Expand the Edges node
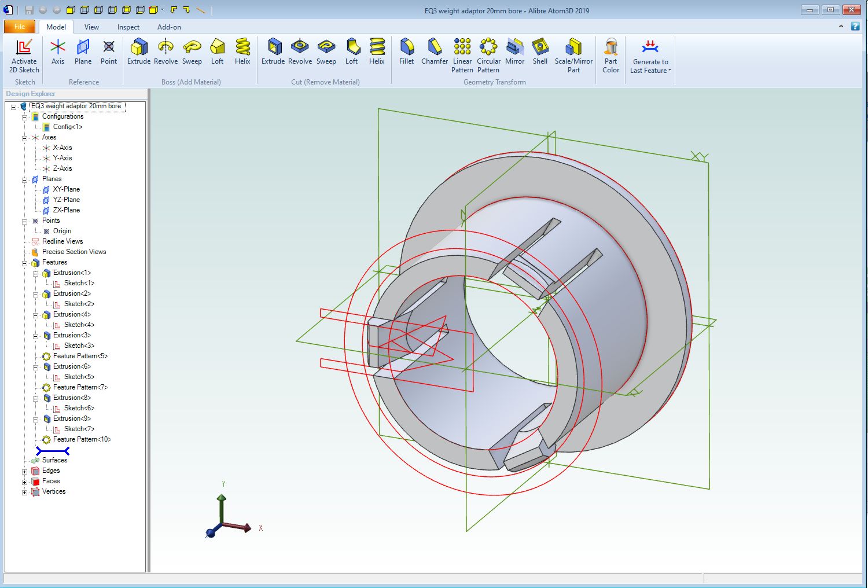868x588 pixels. tap(24, 471)
